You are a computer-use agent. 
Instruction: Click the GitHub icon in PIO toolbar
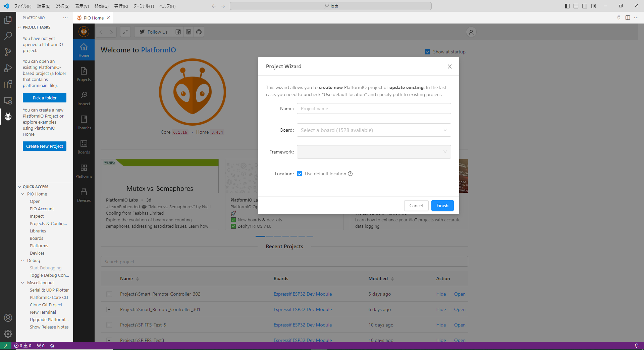click(199, 32)
